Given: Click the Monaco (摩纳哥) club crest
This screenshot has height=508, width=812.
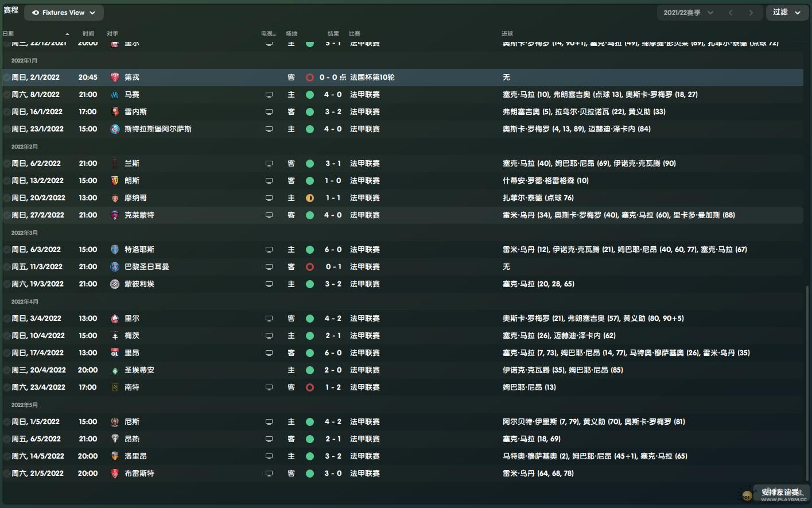Looking at the screenshot, I should pyautogui.click(x=115, y=198).
